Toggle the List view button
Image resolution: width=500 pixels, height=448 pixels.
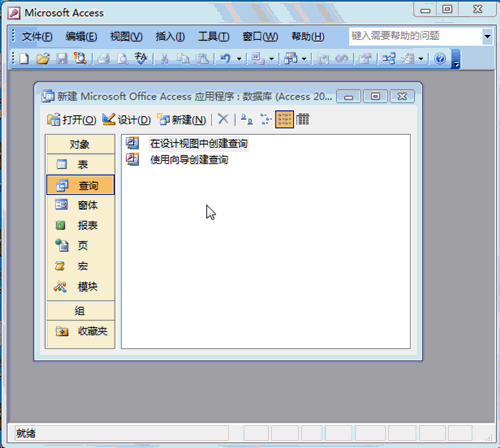tap(284, 119)
